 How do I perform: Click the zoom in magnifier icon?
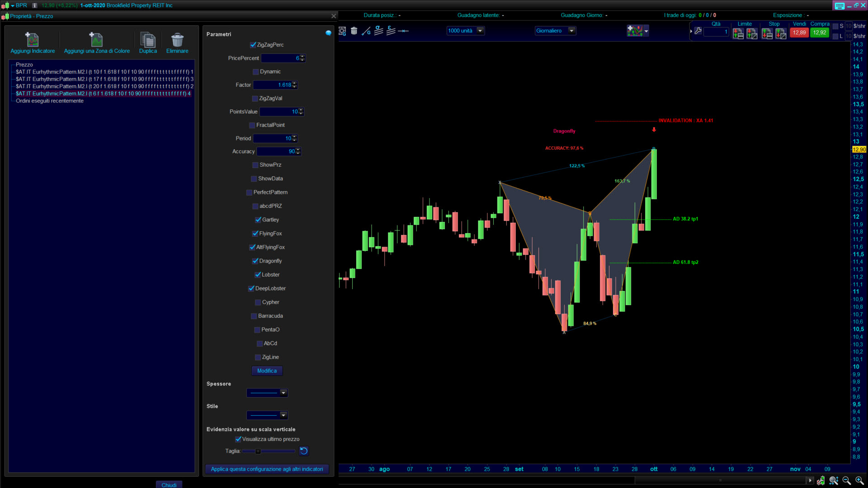(859, 480)
